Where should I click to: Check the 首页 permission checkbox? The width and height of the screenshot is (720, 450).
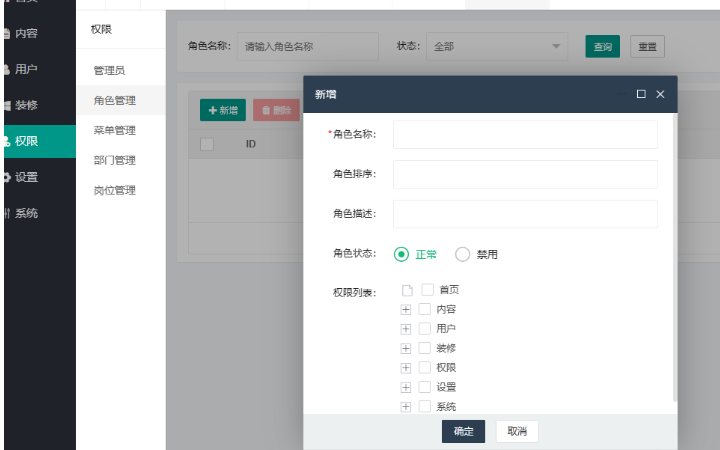[x=427, y=290]
